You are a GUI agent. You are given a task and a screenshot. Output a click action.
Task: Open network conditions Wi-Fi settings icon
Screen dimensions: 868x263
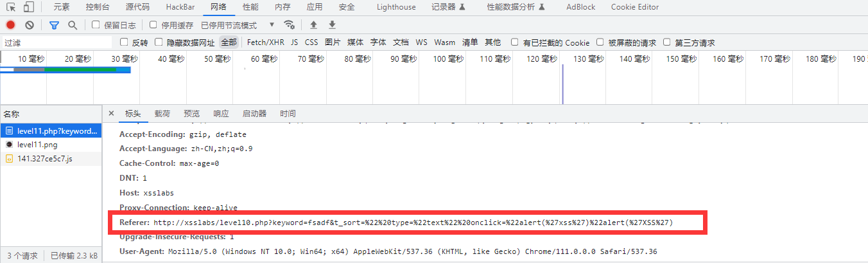point(290,25)
